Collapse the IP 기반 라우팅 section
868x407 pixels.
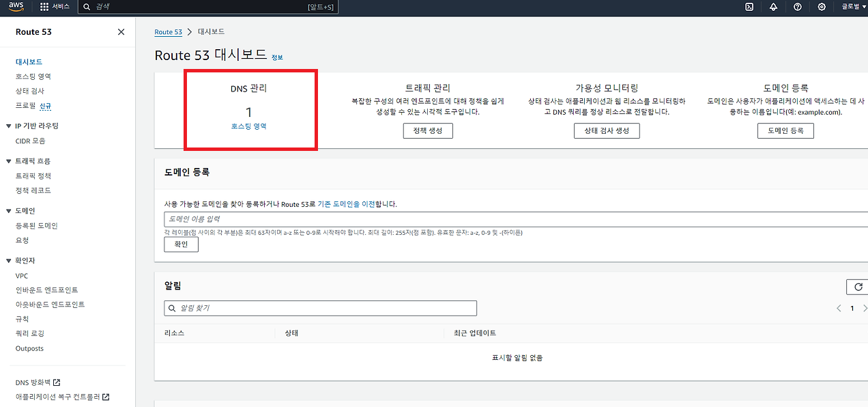(9, 126)
